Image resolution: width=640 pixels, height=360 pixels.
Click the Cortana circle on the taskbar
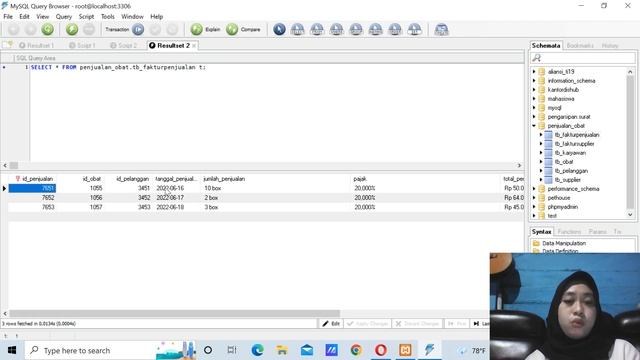tap(208, 350)
